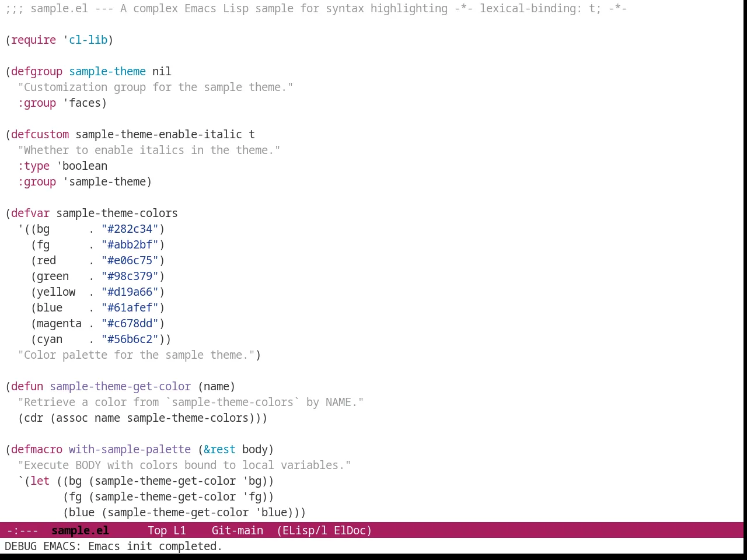
Task: Click the 'cdr' function call
Action: 33,418
